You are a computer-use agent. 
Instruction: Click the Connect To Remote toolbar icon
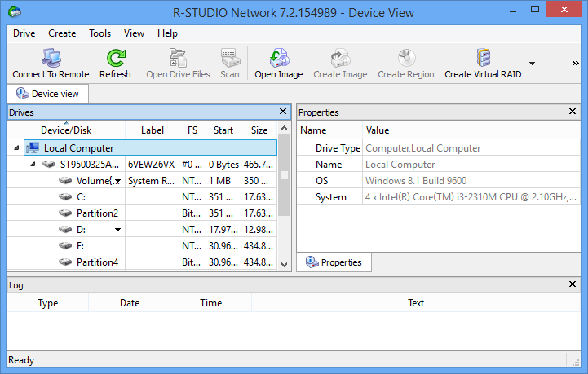(51, 59)
